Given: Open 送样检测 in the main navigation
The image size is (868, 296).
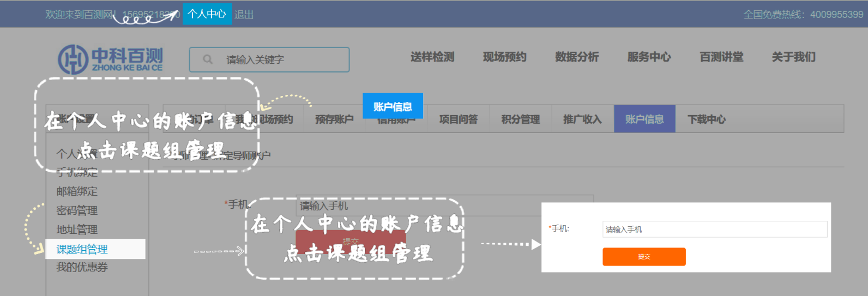Looking at the screenshot, I should [432, 57].
